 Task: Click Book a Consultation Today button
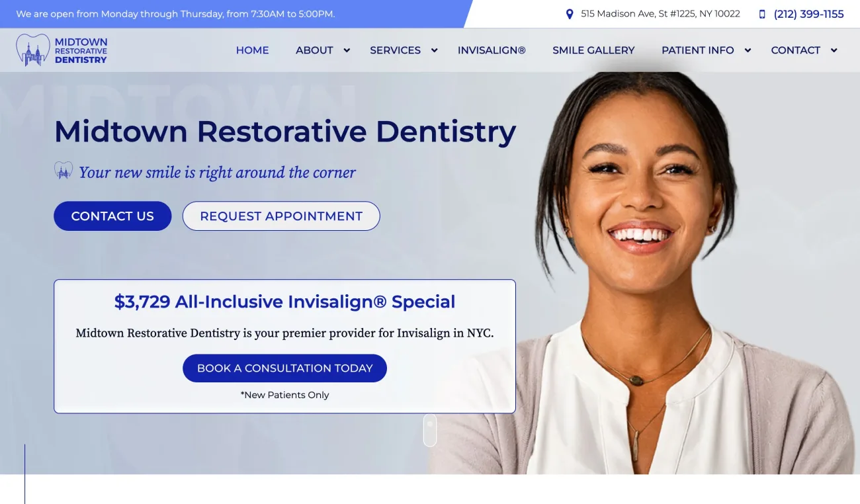(x=284, y=368)
